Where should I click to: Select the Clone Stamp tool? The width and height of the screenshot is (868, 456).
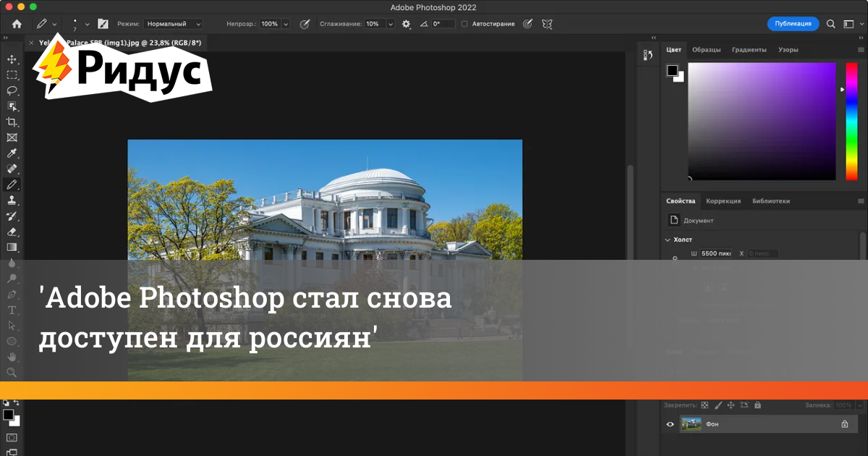(12, 200)
